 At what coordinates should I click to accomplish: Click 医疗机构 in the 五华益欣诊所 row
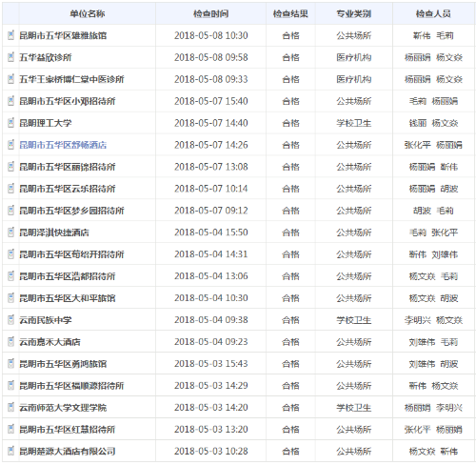point(354,57)
